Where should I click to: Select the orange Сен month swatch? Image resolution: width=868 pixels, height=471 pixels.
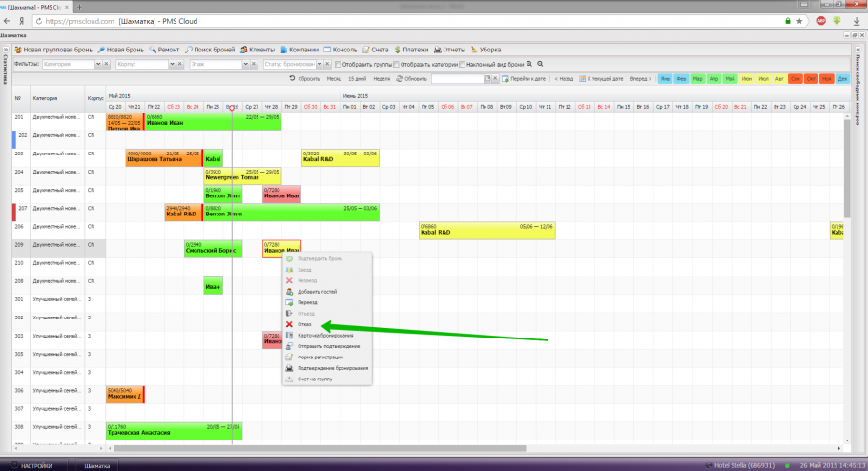click(x=794, y=79)
